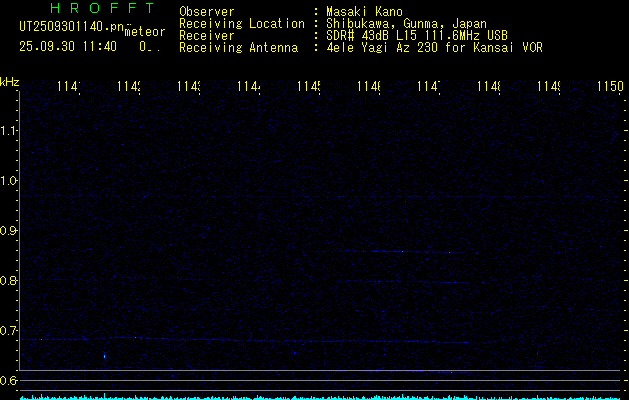Click the 0.8 frequency axis label

point(8,280)
